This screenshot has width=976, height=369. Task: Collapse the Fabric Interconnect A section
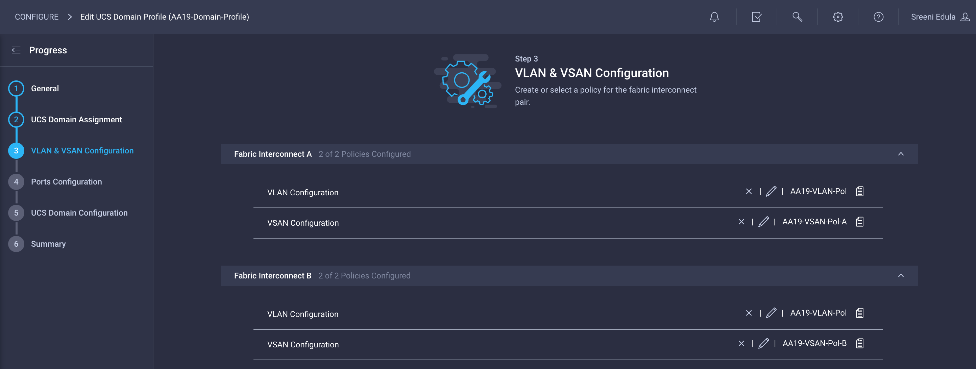coord(900,154)
